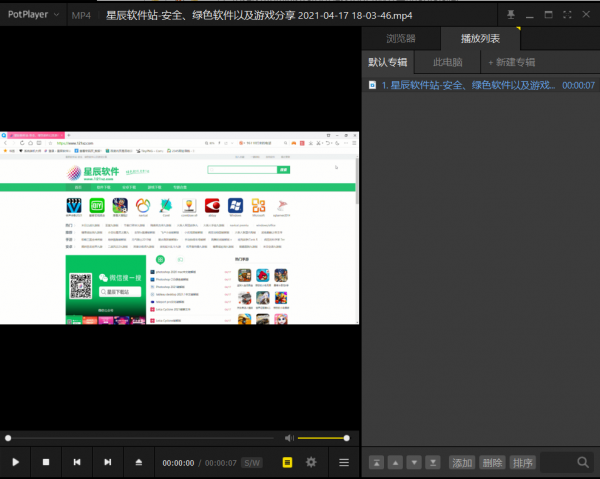Start playback with the Play button
The image size is (600, 479).
(15, 462)
